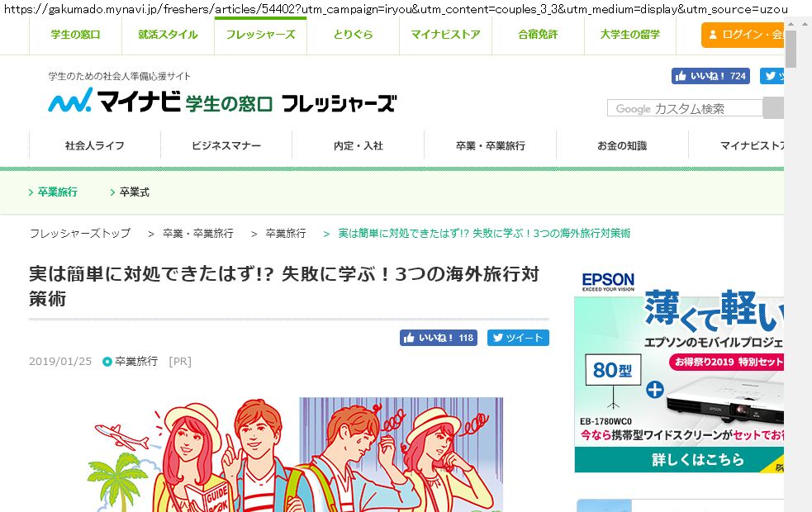Click the Twitter button in header
The height and width of the screenshot is (512, 812).
772,76
